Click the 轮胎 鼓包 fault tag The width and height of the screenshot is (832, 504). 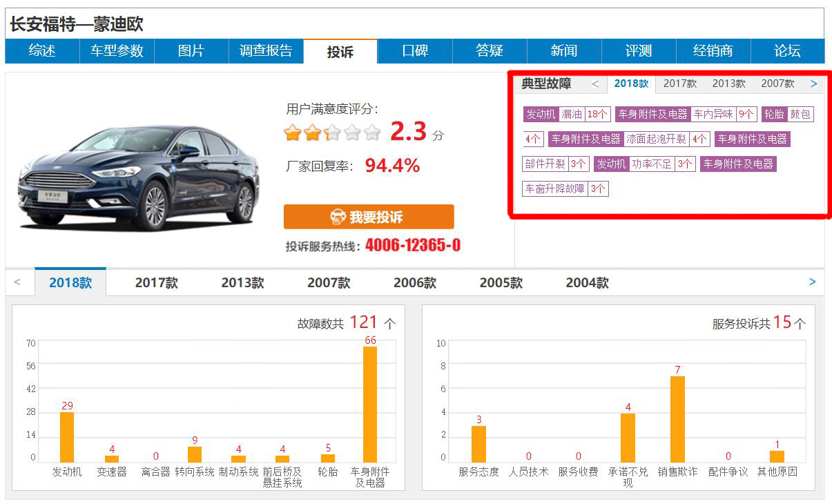(788, 114)
